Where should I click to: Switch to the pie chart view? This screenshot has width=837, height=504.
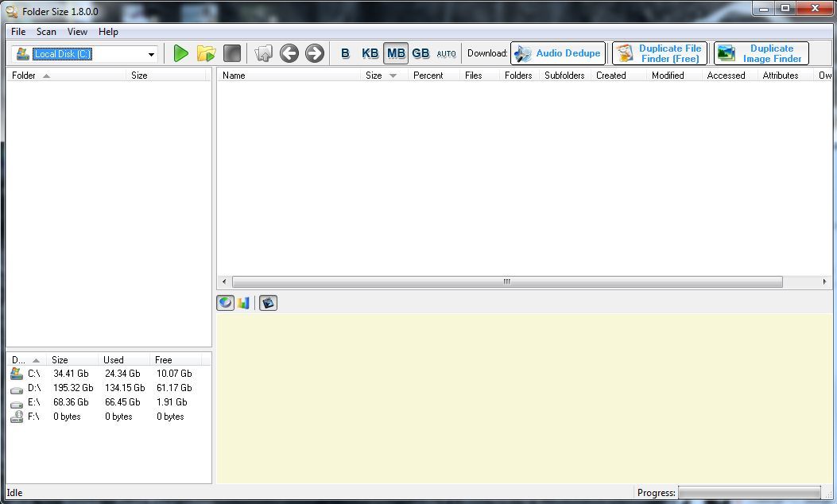(225, 302)
